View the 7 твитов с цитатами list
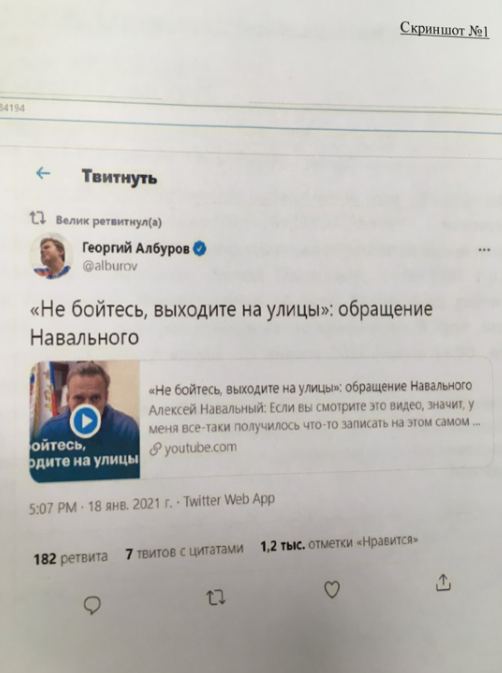Image resolution: width=502 pixels, height=673 pixels. click(x=184, y=551)
